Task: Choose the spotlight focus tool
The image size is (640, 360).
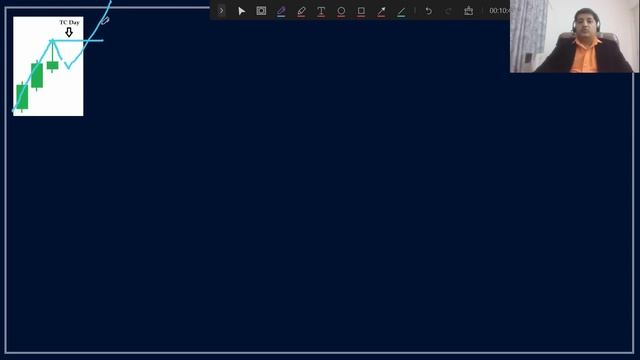Action: coord(261,11)
